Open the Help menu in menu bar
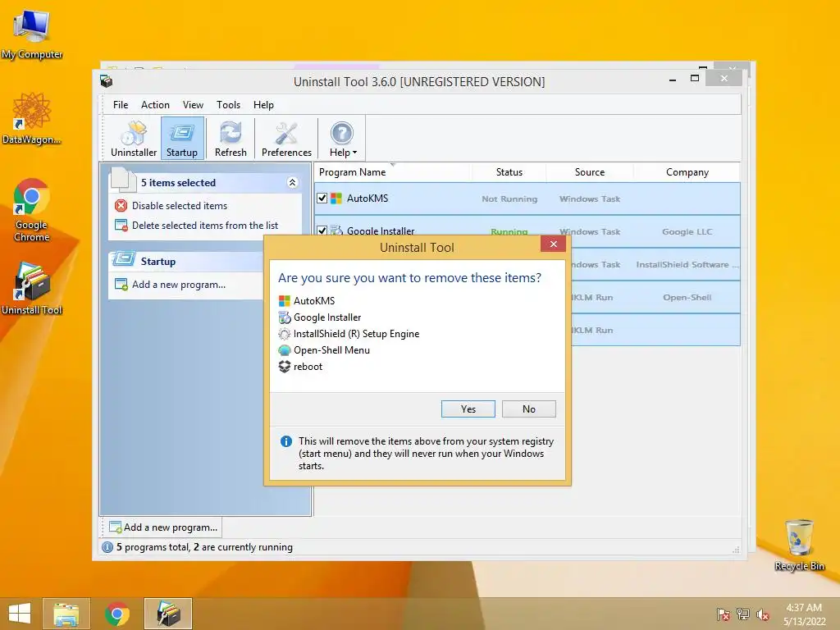 (263, 105)
